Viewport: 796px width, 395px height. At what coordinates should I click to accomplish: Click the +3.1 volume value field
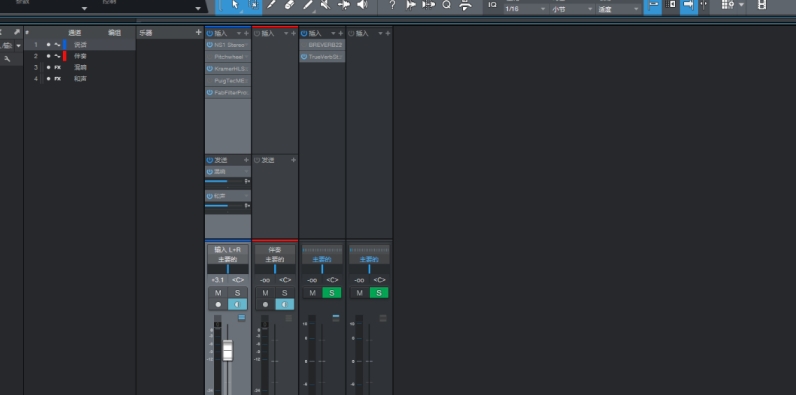click(217, 280)
